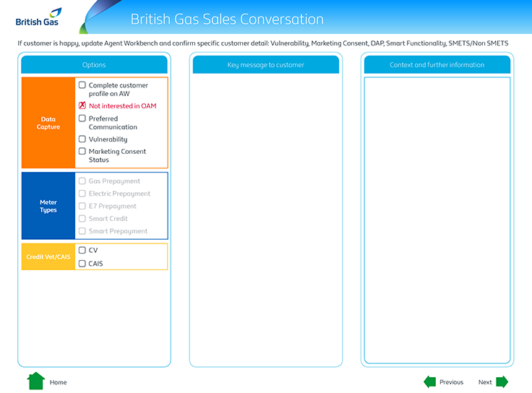This screenshot has height=393, width=532.
Task: Click the blue Meter Types block
Action: click(48, 206)
